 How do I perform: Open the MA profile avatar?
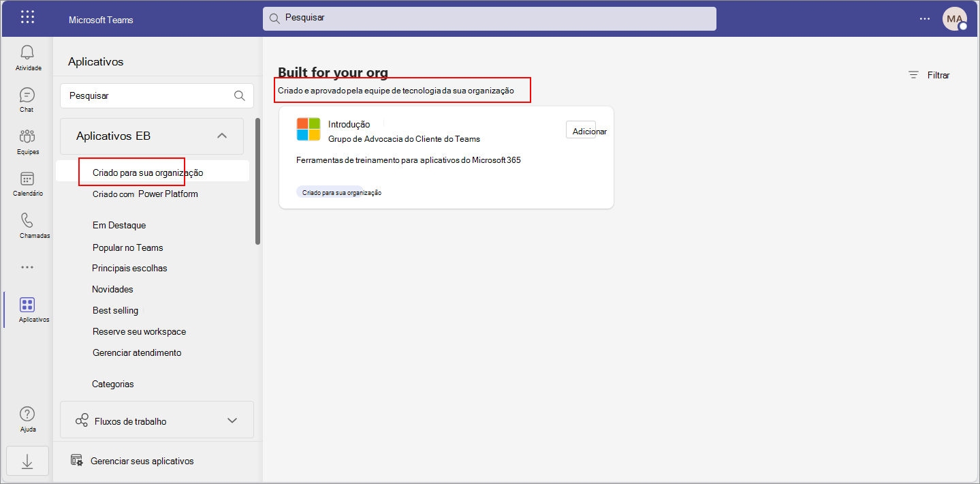955,18
